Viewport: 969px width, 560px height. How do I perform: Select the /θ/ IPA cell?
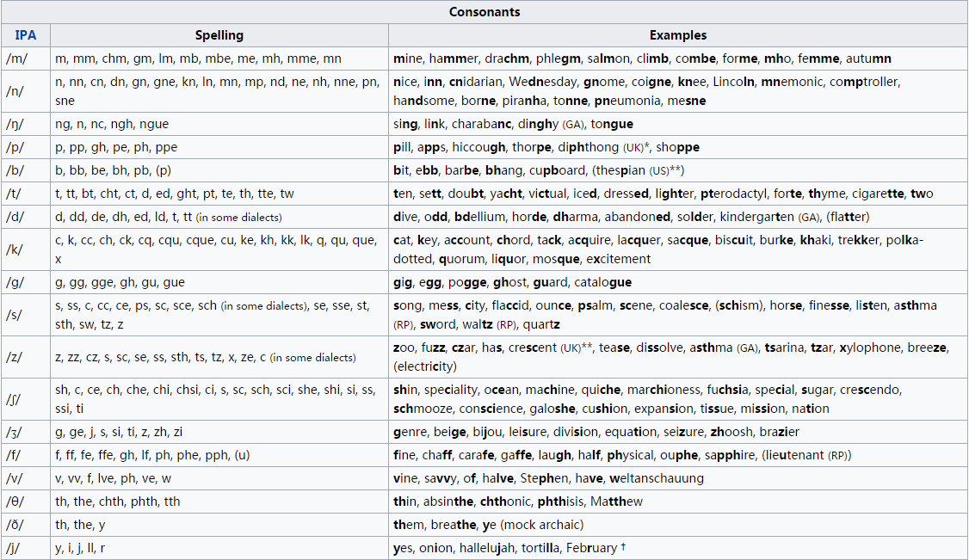(25, 502)
